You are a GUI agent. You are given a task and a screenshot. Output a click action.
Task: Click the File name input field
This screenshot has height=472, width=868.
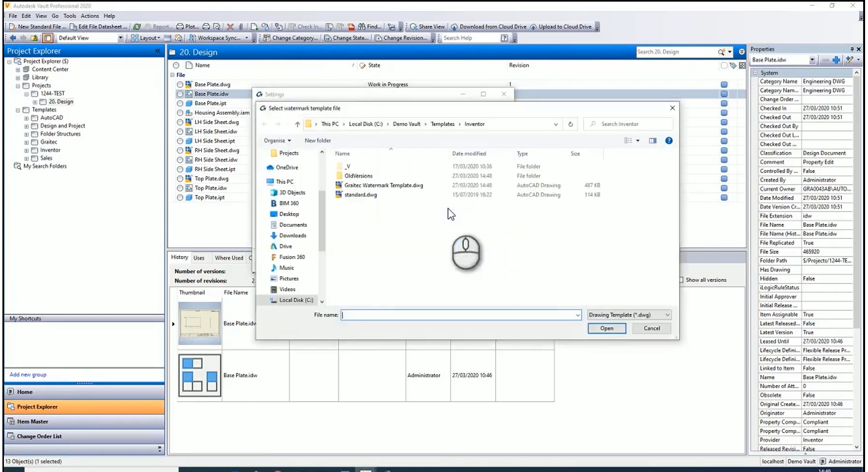(x=461, y=315)
